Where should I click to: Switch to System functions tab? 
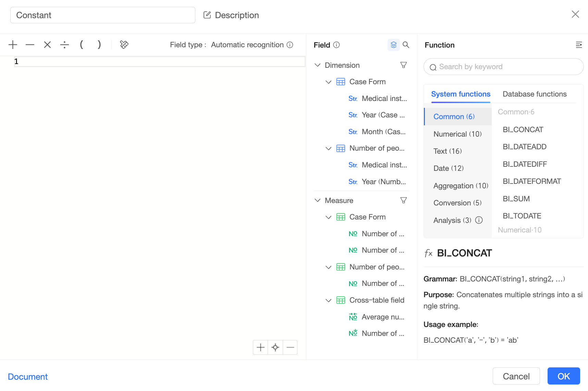click(461, 94)
